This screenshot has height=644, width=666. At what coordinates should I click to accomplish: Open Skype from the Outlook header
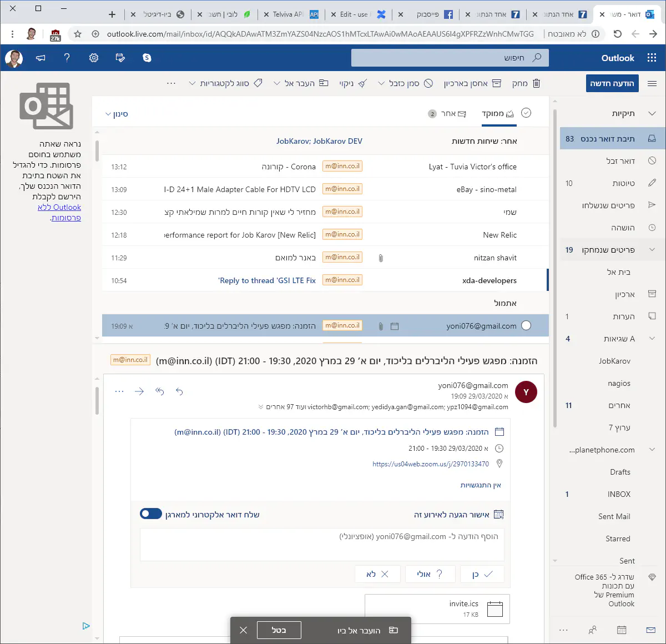click(x=147, y=58)
